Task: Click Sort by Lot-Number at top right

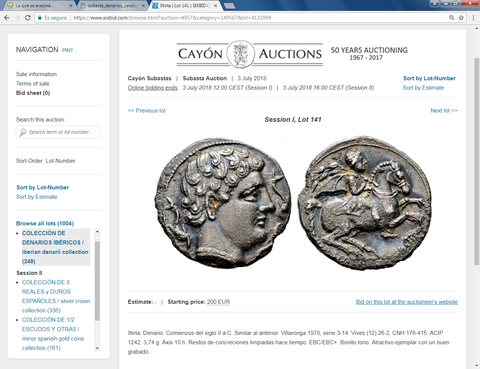Action: coord(429,78)
